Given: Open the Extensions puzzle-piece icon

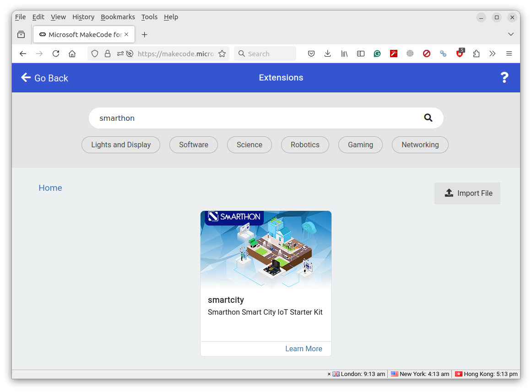Looking at the screenshot, I should coord(476,54).
